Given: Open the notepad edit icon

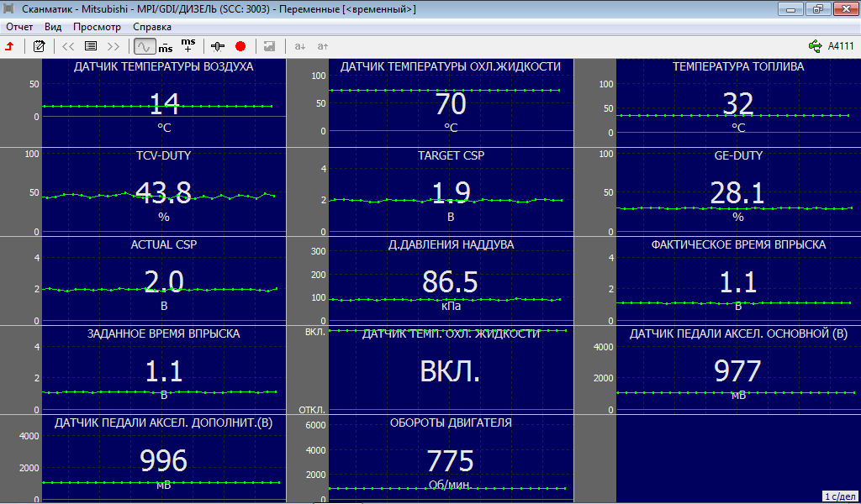Looking at the screenshot, I should [39, 46].
